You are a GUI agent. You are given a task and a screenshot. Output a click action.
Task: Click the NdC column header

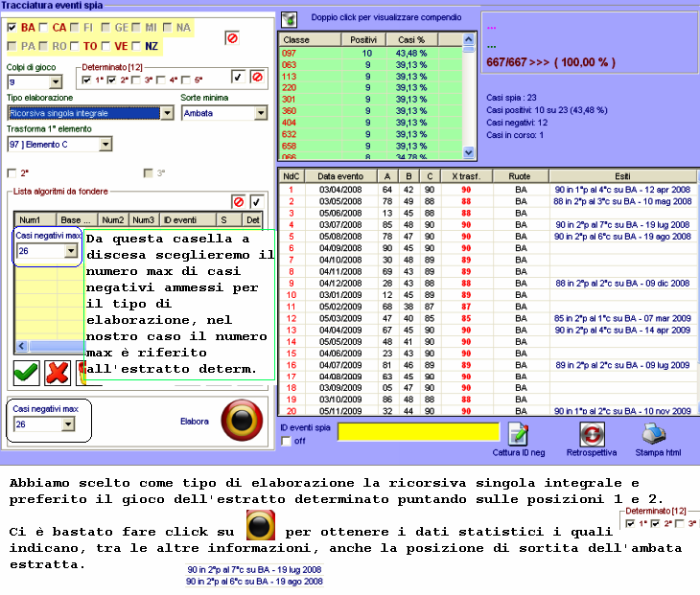click(292, 176)
